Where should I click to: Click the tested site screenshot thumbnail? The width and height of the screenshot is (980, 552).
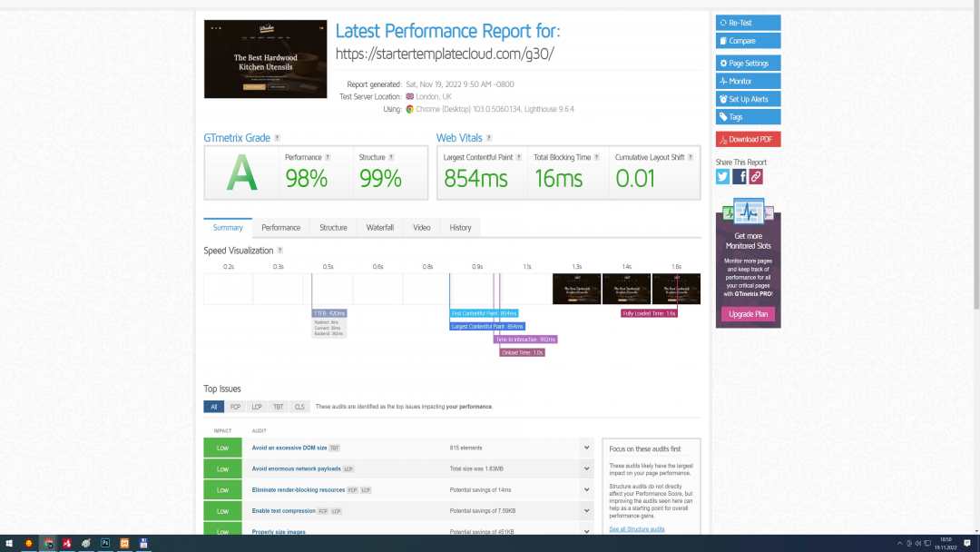click(265, 59)
